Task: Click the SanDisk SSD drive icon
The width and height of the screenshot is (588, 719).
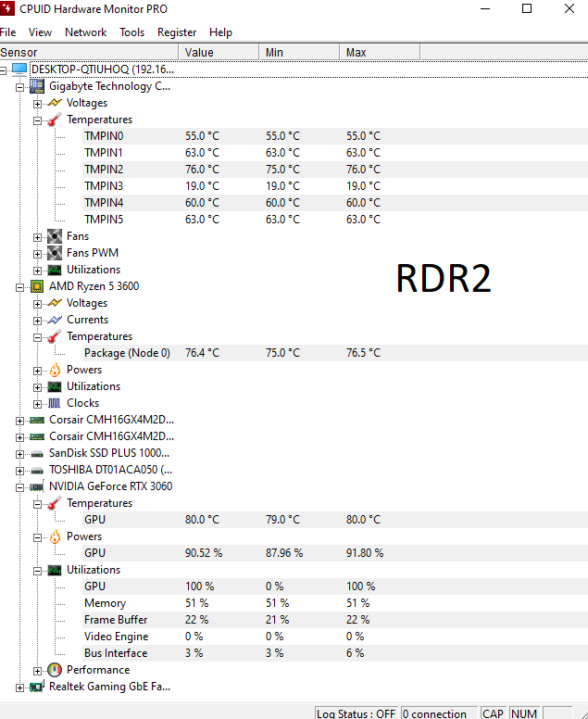Action: click(37, 453)
